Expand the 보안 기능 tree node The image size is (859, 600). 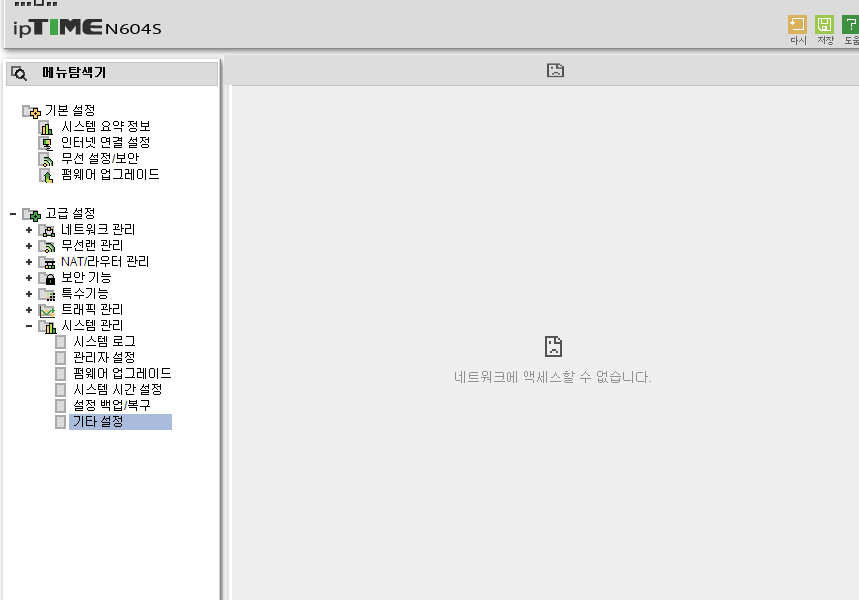[x=29, y=278]
